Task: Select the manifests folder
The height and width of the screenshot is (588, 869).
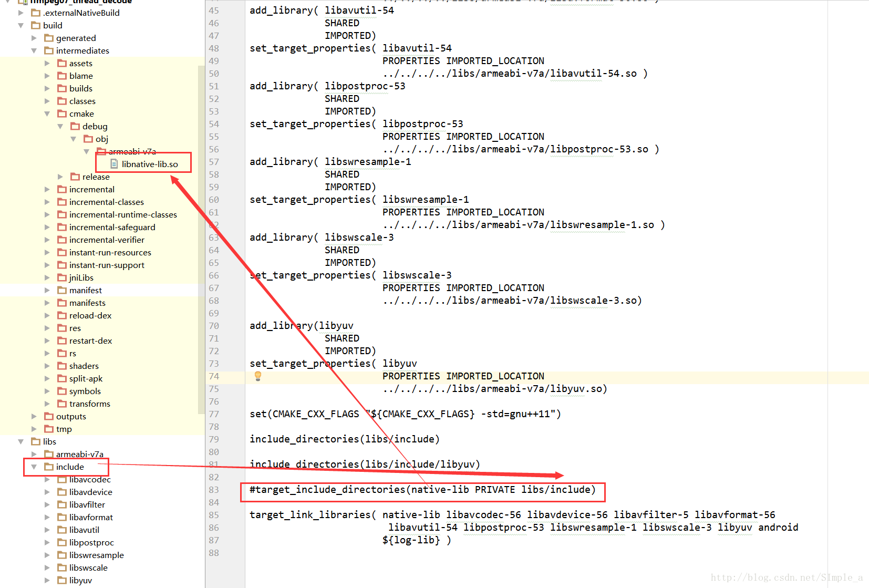Action: point(87,303)
